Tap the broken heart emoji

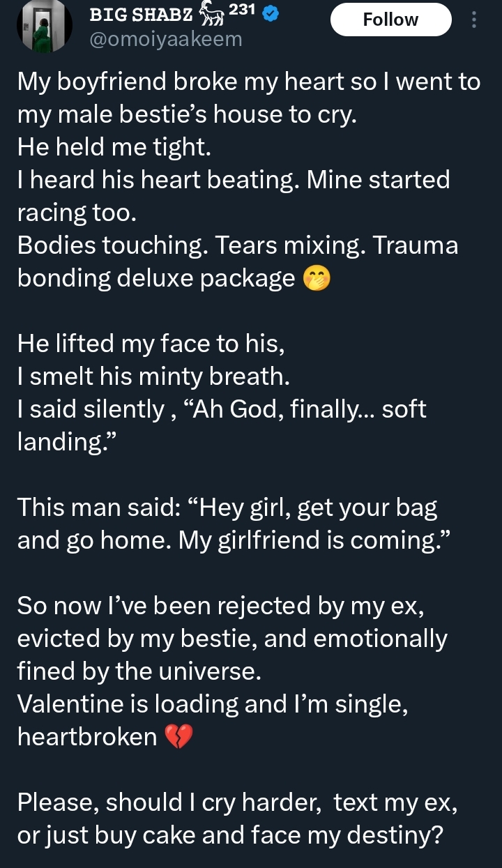tap(179, 737)
